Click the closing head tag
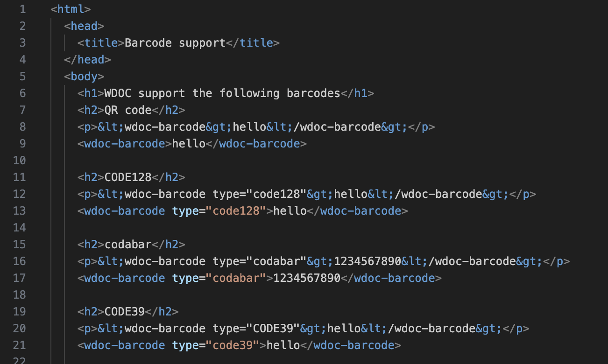This screenshot has width=608, height=364. coord(87,59)
